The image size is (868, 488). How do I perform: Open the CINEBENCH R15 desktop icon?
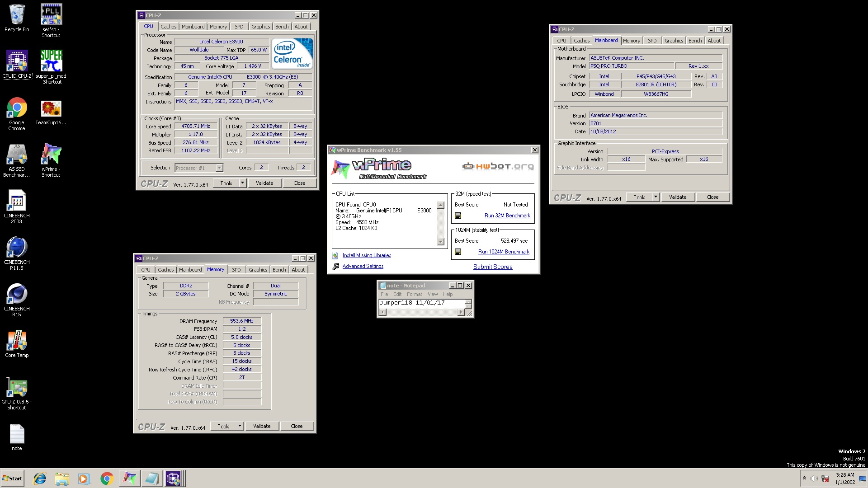17,300
